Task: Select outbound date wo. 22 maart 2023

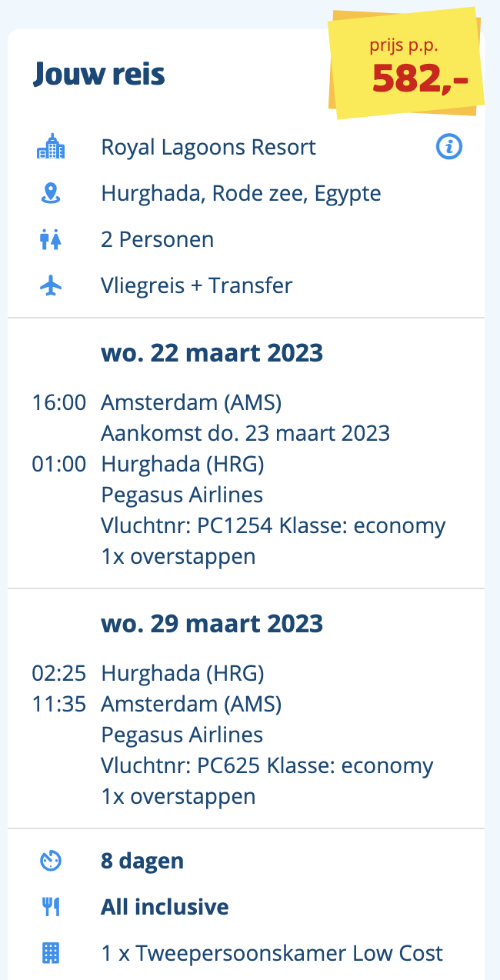Action: (212, 353)
